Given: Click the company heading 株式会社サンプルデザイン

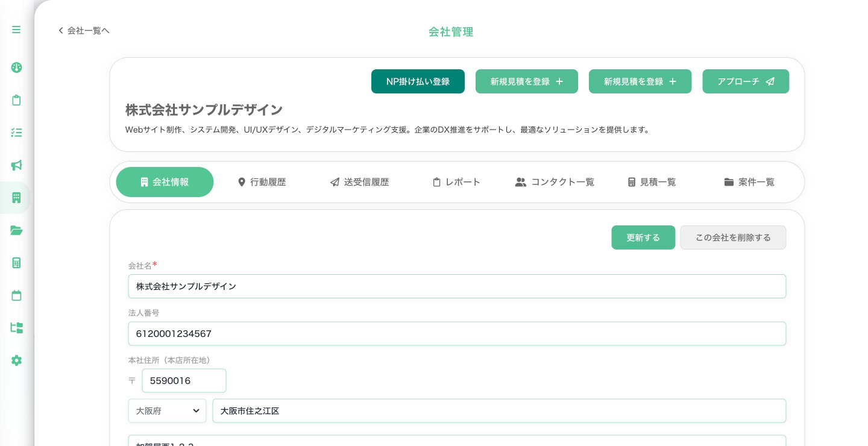Looking at the screenshot, I should coord(204,110).
